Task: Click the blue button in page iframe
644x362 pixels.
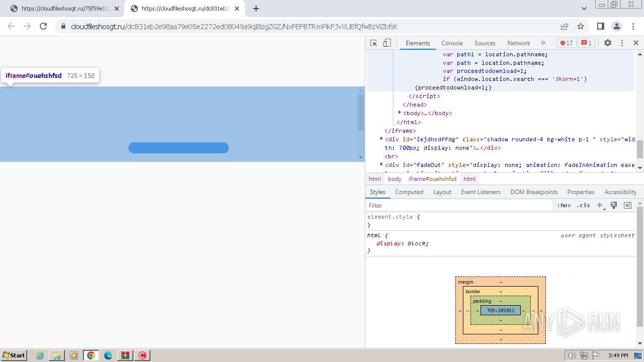Action: point(179,148)
